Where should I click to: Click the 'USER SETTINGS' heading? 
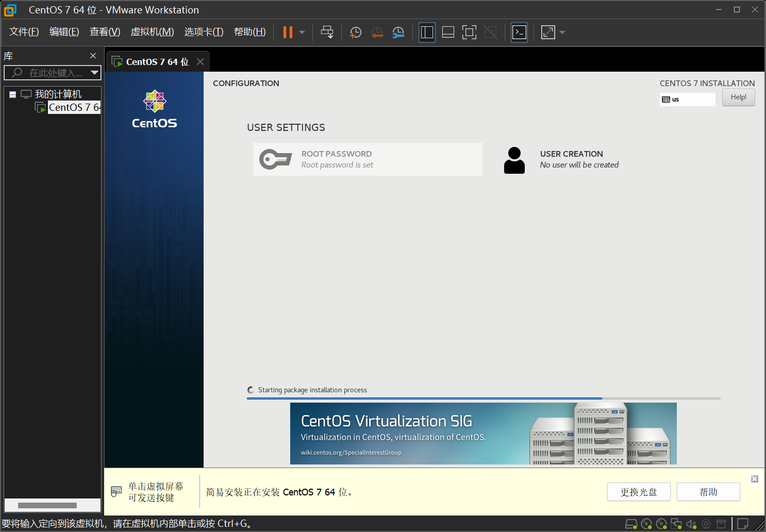coord(286,127)
